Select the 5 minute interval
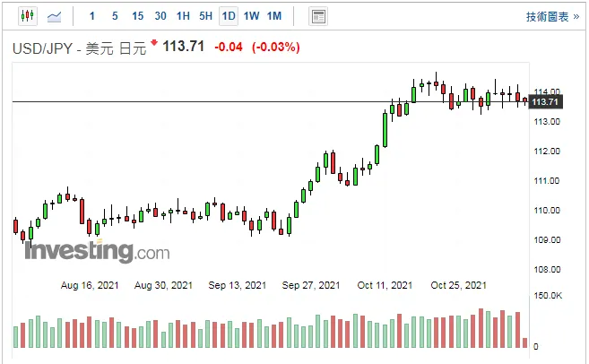Image resolution: width=589 pixels, height=364 pixels. point(115,16)
